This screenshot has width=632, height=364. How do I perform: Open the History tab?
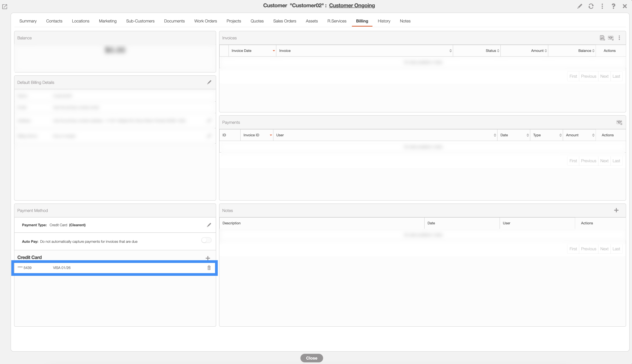pos(384,21)
